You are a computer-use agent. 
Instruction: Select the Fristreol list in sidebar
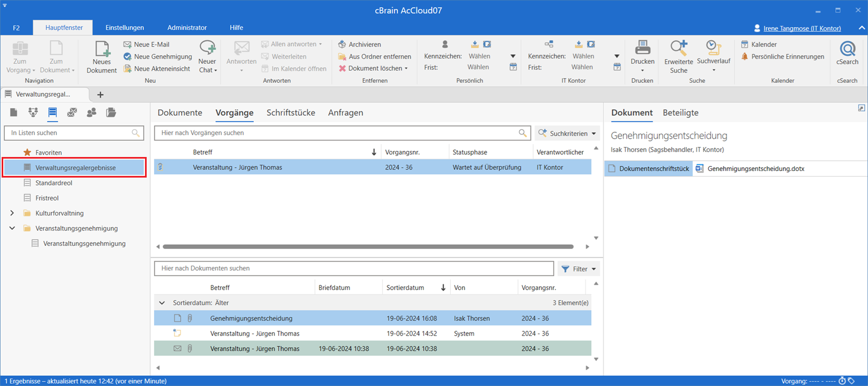pos(47,198)
